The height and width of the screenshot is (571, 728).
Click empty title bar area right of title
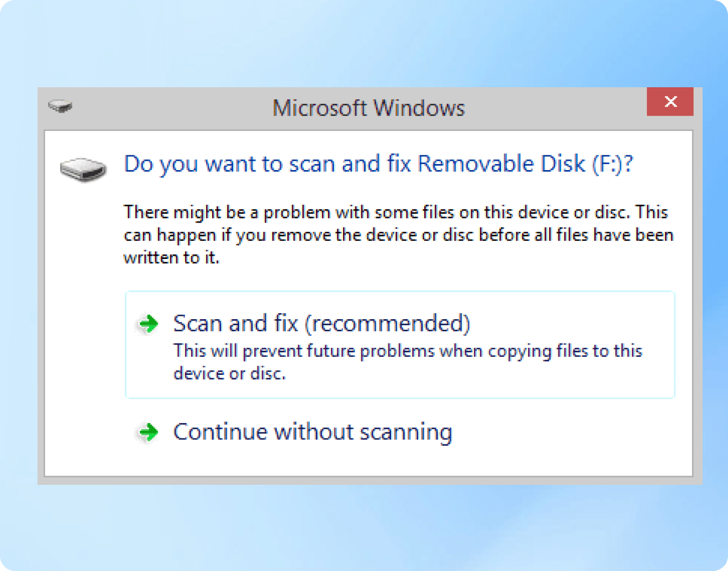(552, 108)
